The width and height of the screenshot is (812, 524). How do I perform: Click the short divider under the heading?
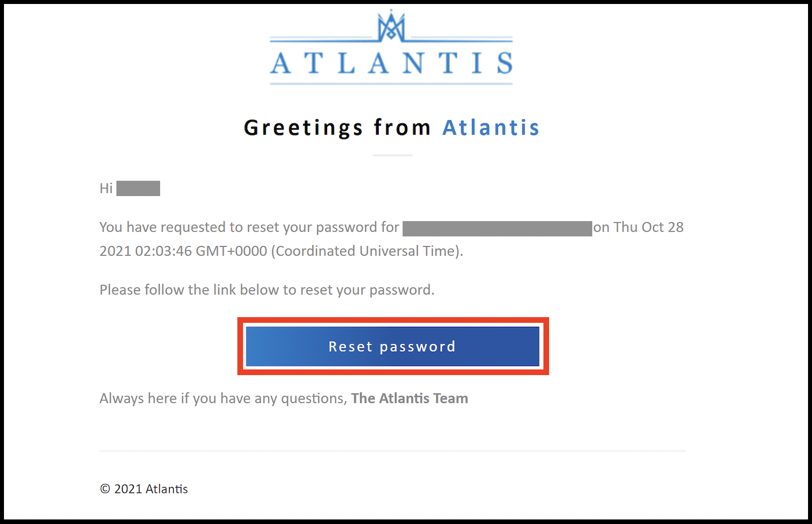[x=392, y=155]
